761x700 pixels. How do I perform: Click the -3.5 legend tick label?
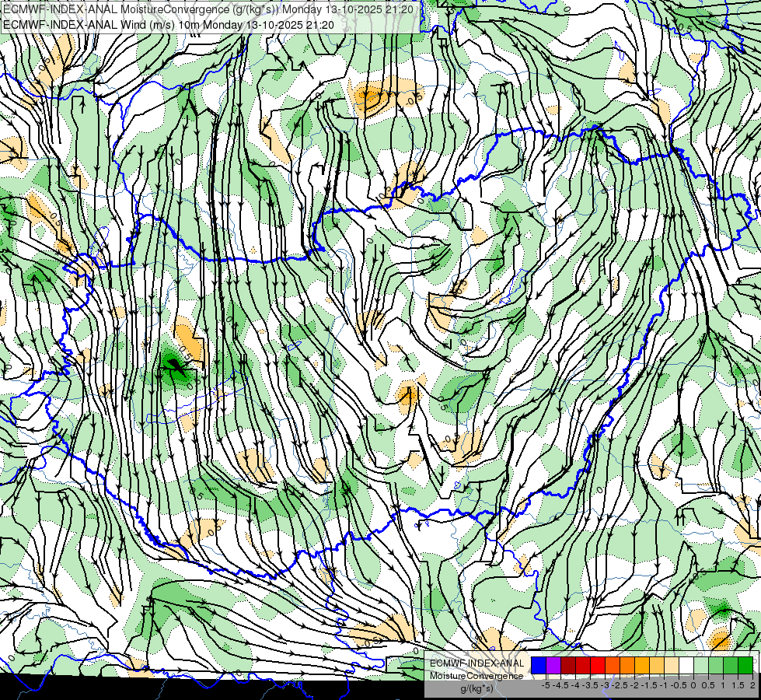click(x=590, y=685)
